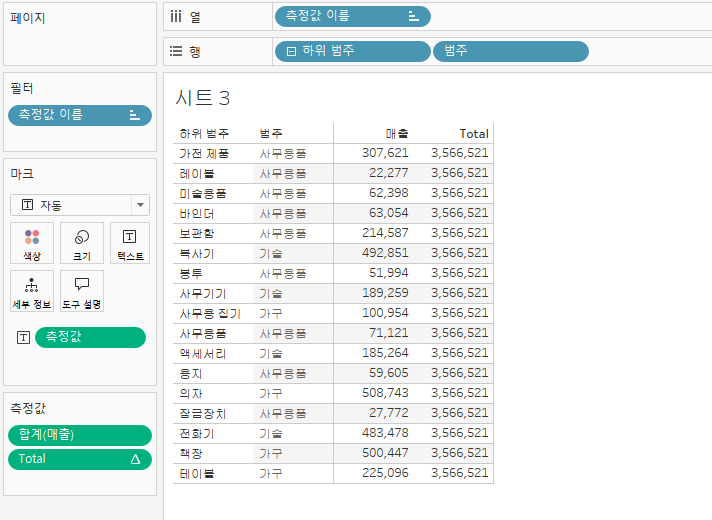The height and width of the screenshot is (520, 712).
Task: Select the 사무용 집기 row label
Action: click(210, 313)
